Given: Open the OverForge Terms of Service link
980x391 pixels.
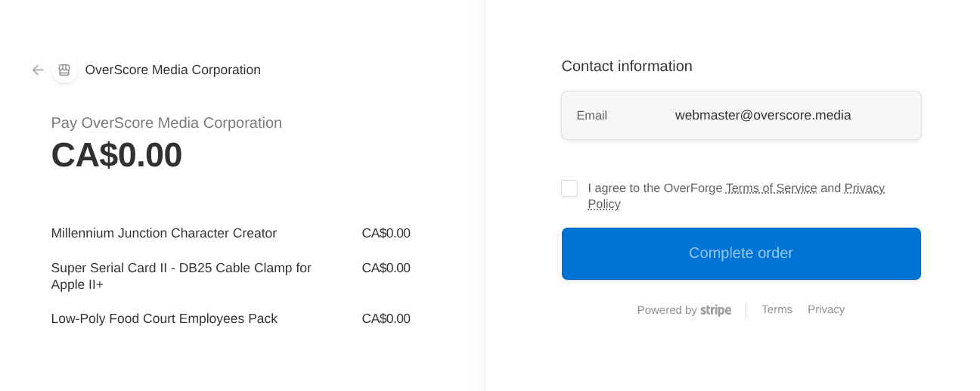Looking at the screenshot, I should pos(771,188).
